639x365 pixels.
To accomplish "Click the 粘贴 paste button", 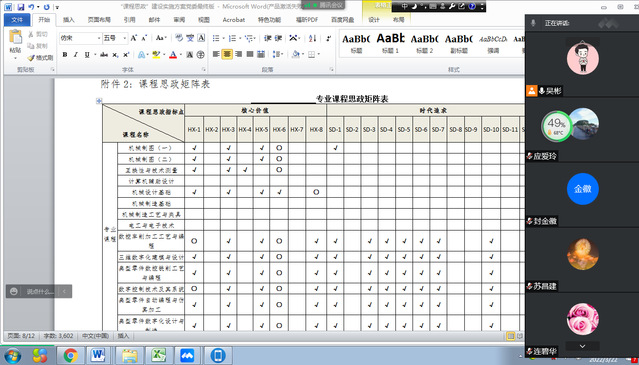I will 15,44.
